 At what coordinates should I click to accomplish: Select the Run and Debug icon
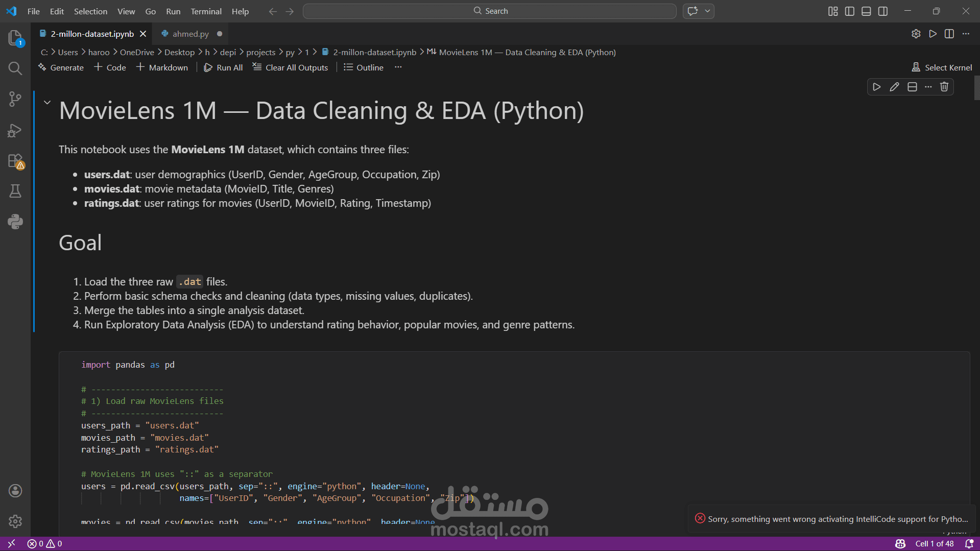(x=15, y=130)
